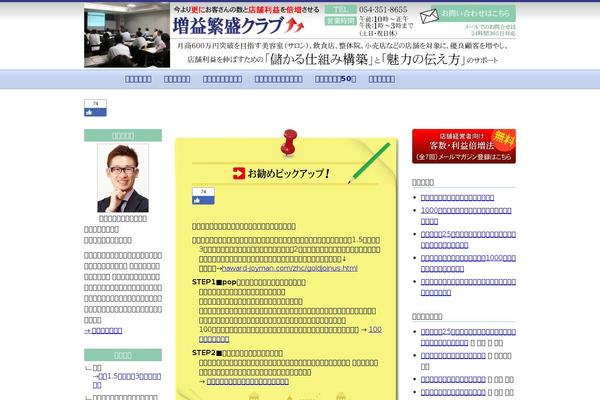Click the お勧めピックアップ! heading
Viewport: 600px width, 400px height.
(289, 173)
